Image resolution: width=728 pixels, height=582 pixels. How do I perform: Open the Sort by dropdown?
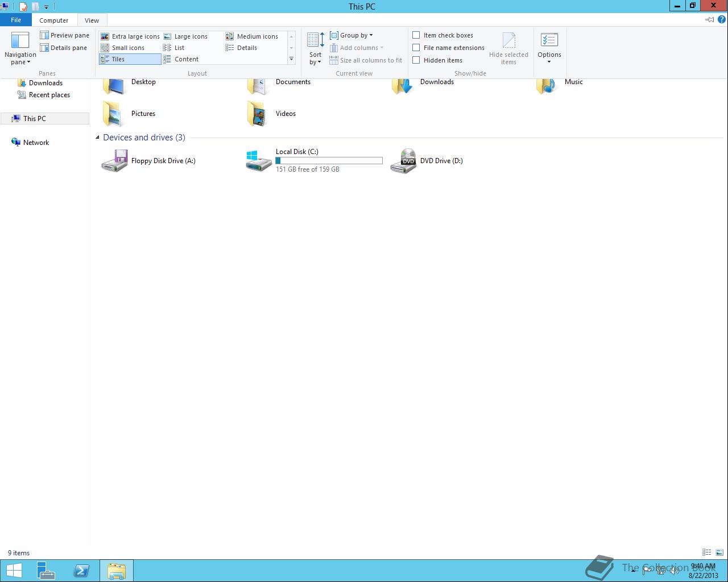coord(316,49)
